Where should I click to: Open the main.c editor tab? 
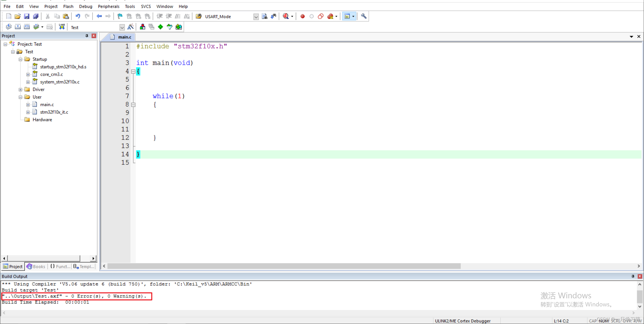coord(125,37)
